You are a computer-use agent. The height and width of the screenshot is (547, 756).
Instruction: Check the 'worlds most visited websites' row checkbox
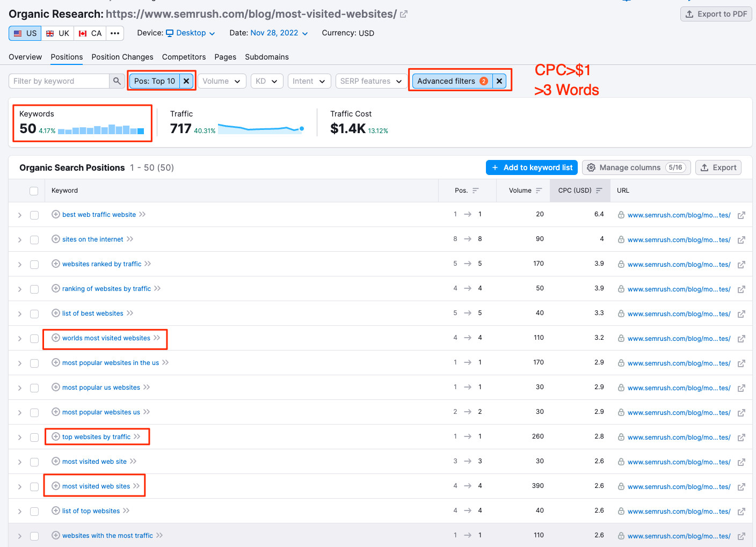[34, 339]
